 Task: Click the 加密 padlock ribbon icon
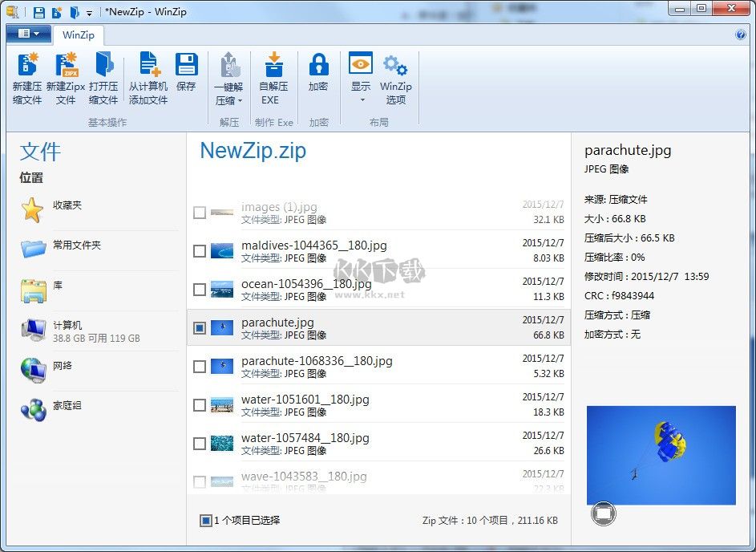(x=319, y=65)
